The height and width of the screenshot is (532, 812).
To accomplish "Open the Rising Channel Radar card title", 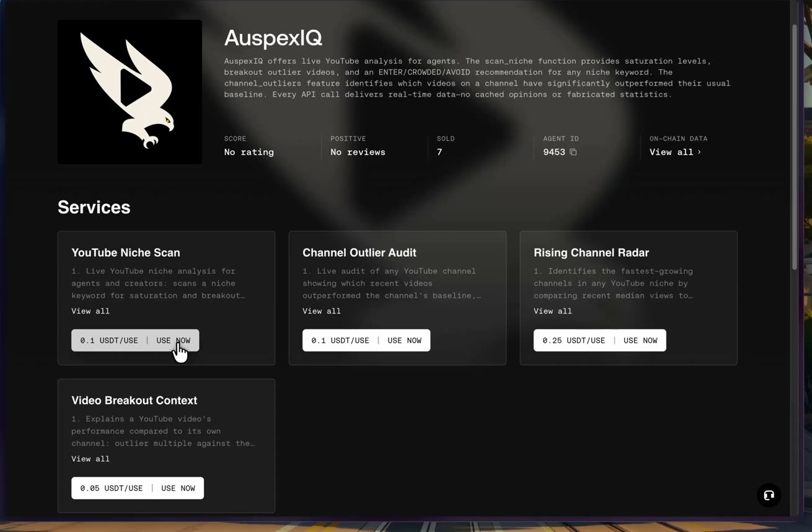I will pyautogui.click(x=591, y=252).
